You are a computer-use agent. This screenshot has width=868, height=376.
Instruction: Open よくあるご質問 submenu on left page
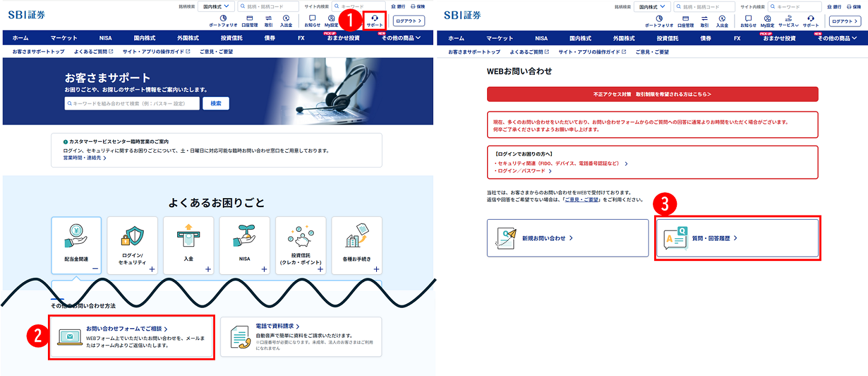coord(93,52)
